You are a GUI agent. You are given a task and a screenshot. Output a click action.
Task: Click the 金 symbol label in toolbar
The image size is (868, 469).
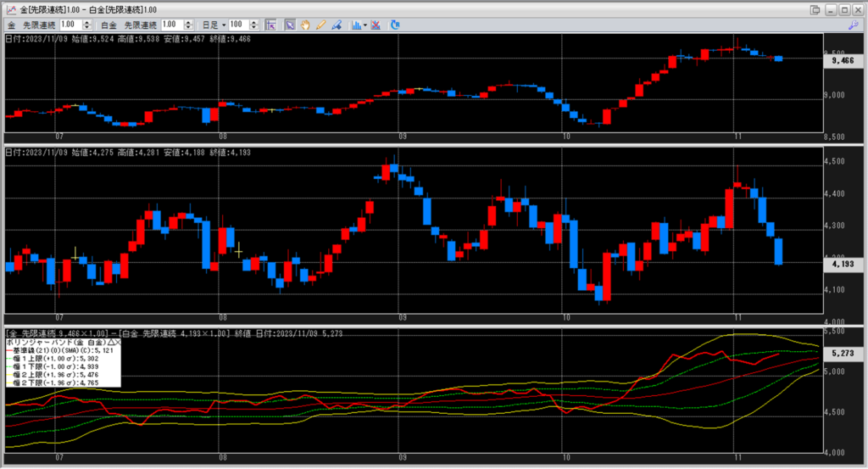pyautogui.click(x=11, y=25)
